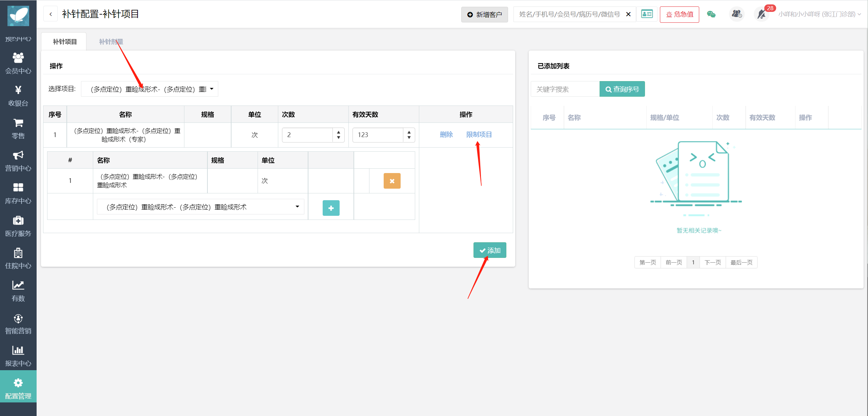Focus the 次数 input showing 2
The width and height of the screenshot is (868, 416).
(x=307, y=135)
